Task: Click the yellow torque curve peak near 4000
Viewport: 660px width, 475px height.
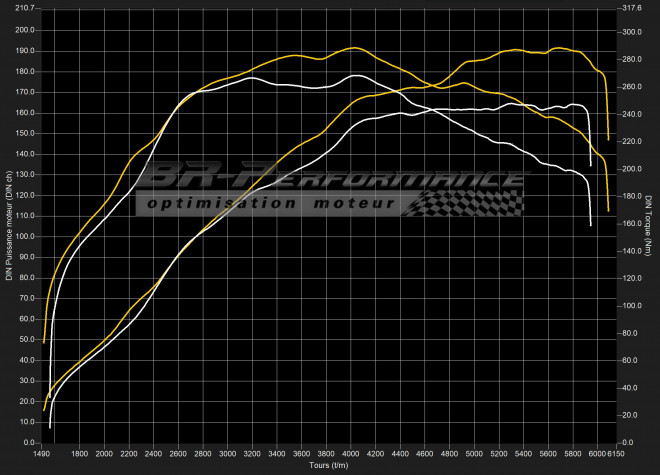Action: [x=355, y=48]
